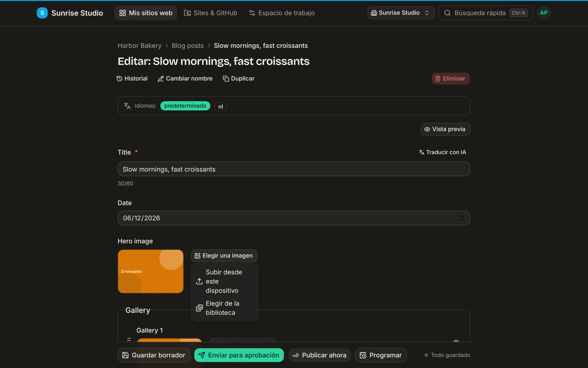Click the translate icon beside Idiomas
This screenshot has width=588, height=368.
[127, 106]
